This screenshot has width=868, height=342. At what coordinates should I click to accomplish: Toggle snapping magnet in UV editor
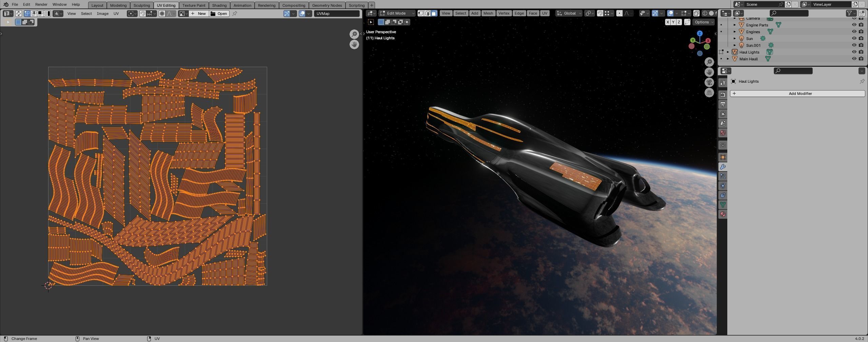click(143, 14)
